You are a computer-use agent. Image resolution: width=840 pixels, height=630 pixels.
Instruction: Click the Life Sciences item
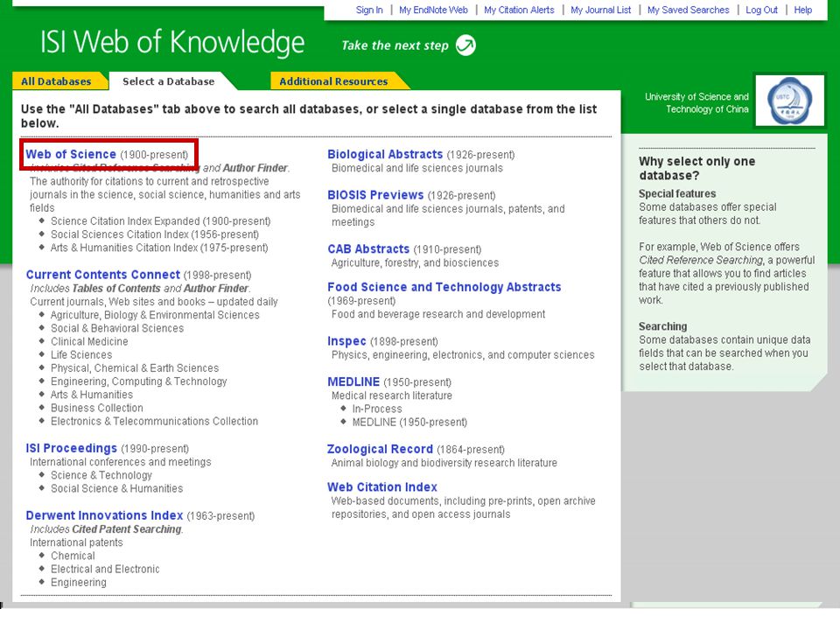tap(81, 355)
